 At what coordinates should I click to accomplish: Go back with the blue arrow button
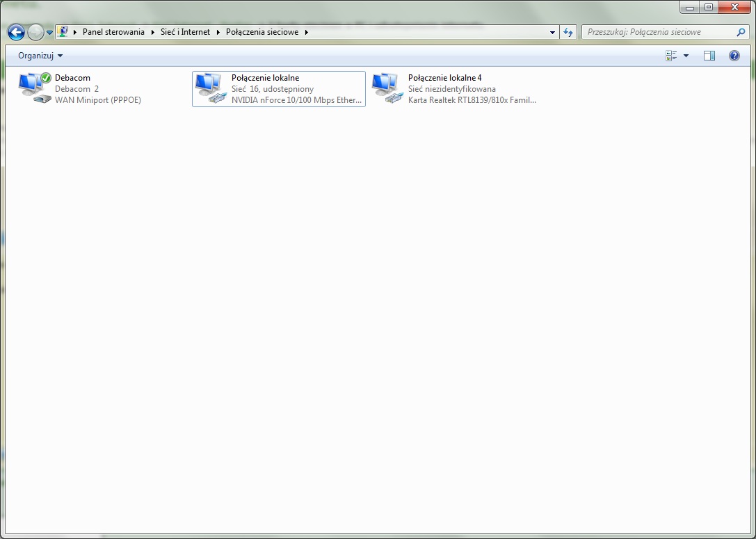click(x=17, y=32)
